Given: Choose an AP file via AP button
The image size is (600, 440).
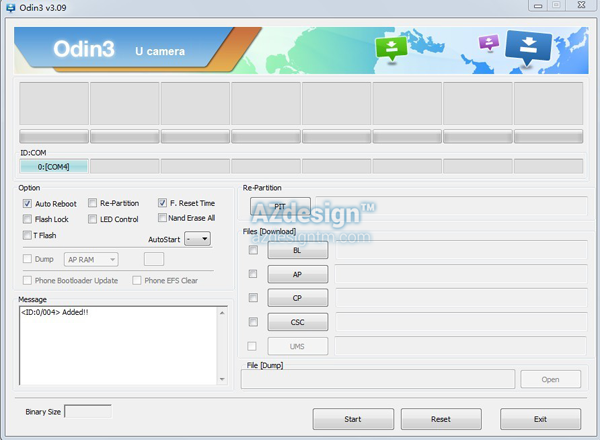Looking at the screenshot, I should 298,274.
